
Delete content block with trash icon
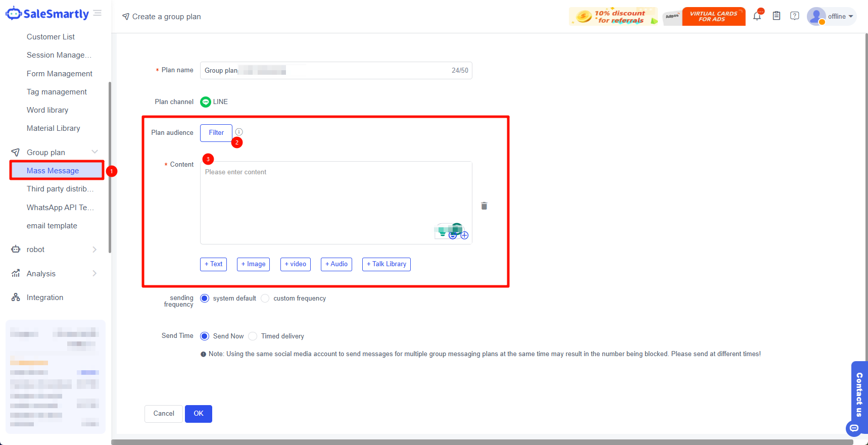click(484, 206)
